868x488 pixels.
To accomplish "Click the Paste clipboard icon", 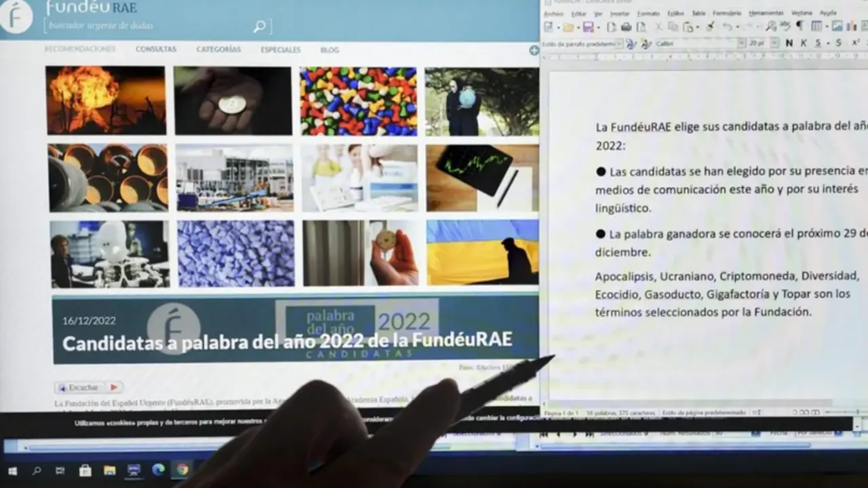I will [688, 27].
